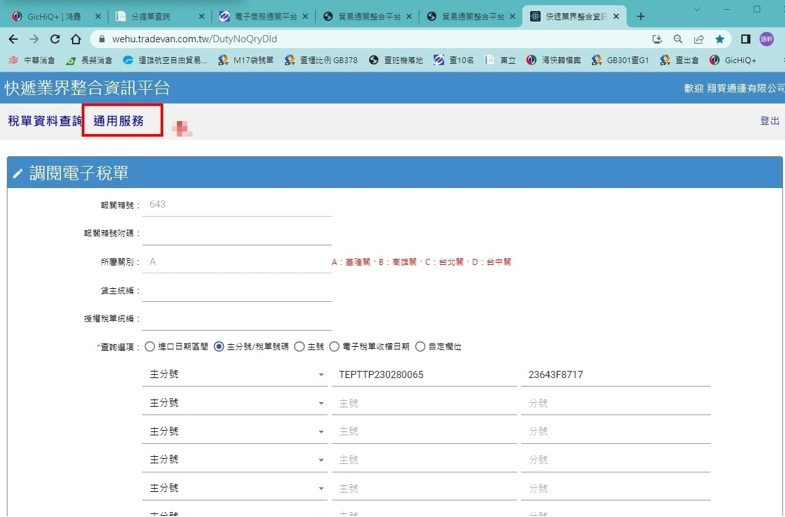Open the share page icon in address bar
This screenshot has width=785, height=517.
(x=698, y=39)
